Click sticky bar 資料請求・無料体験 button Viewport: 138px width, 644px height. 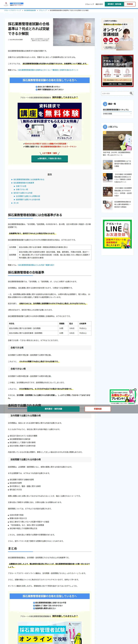point(53,409)
